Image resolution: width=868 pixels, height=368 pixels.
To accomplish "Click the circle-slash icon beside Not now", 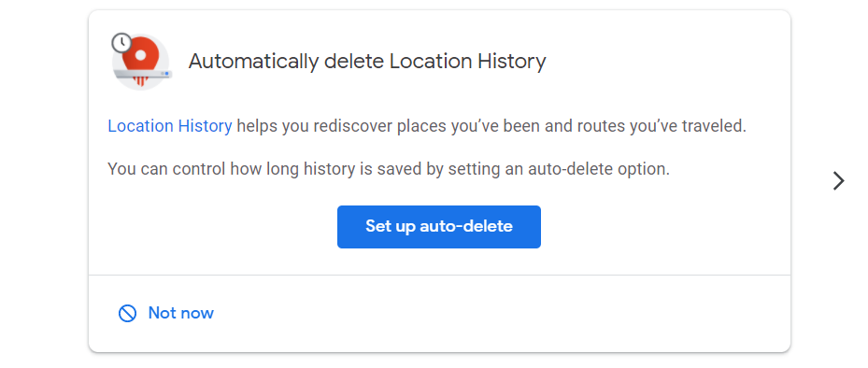I will pyautogui.click(x=127, y=314).
